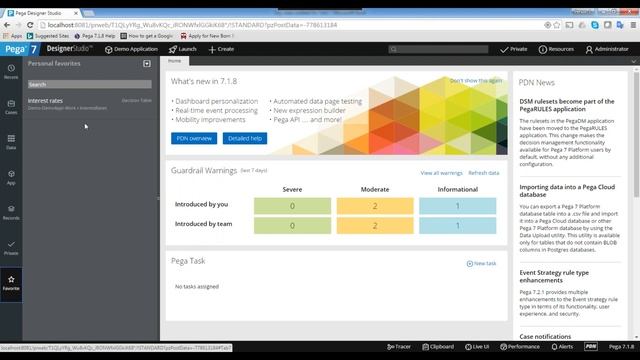Open the Alerts tool
The width and height of the screenshot is (640, 360).
coord(562,347)
